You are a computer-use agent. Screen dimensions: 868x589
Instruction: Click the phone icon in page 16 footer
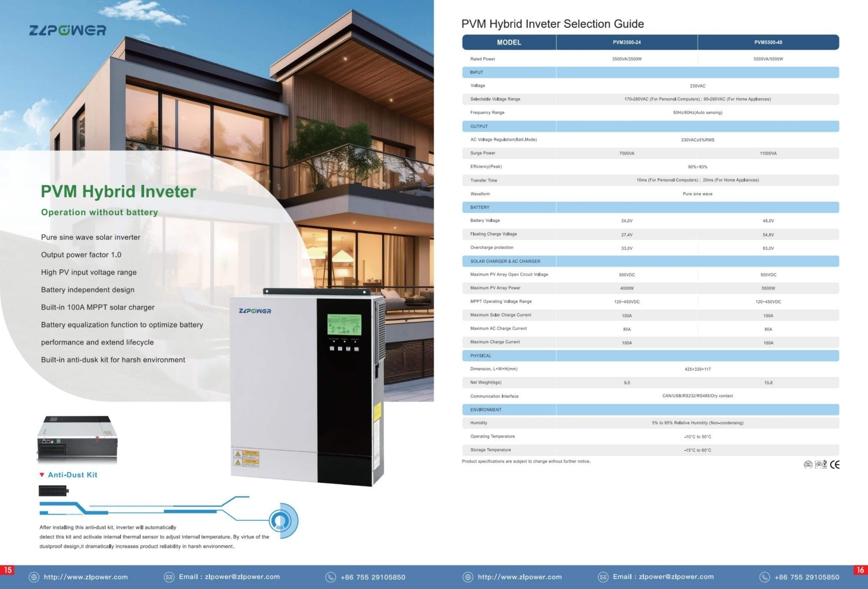(x=765, y=577)
